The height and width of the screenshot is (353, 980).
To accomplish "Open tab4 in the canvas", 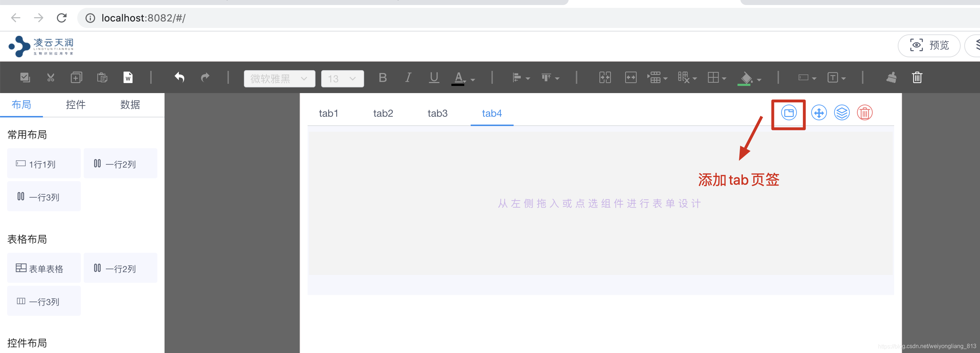I will point(491,113).
